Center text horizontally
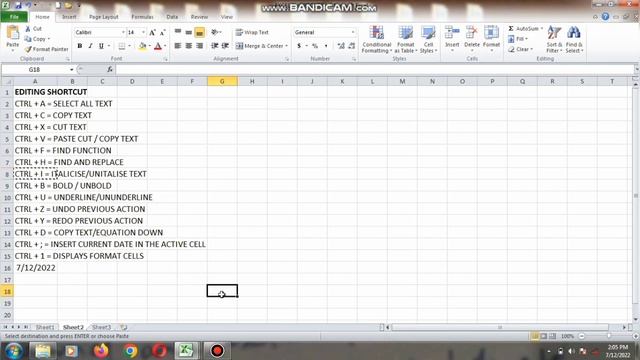640x360 pixels. (x=189, y=46)
